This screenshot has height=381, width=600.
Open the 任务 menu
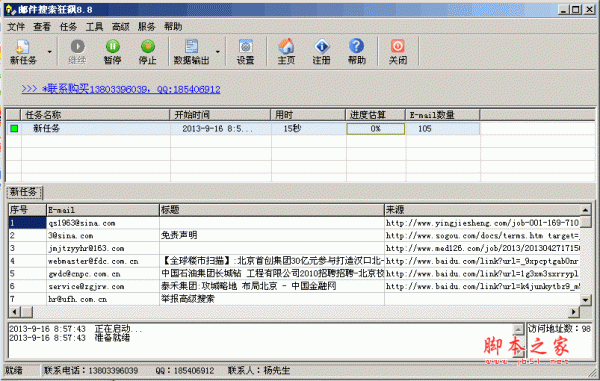[x=68, y=26]
